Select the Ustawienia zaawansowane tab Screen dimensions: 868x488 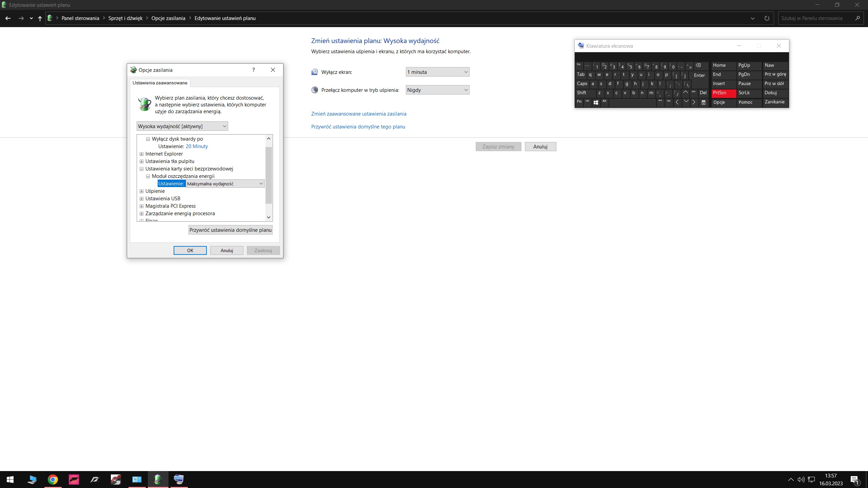[x=160, y=83]
